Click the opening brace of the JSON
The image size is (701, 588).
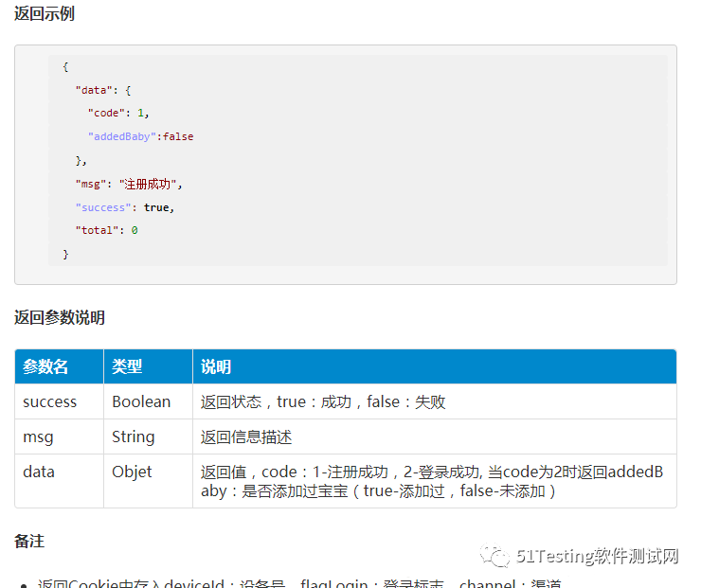tap(65, 67)
